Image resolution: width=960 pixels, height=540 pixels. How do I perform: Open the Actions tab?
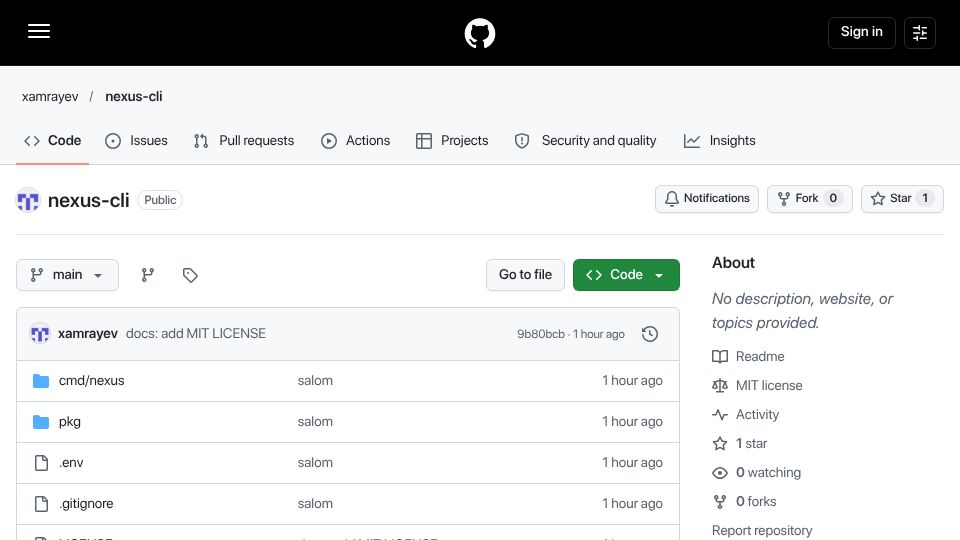(355, 141)
